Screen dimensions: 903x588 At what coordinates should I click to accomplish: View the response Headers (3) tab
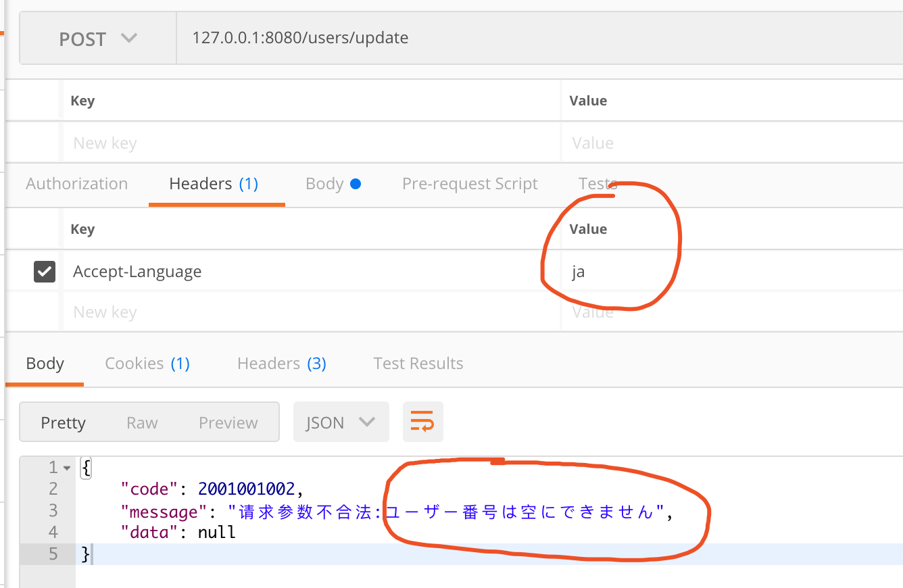point(282,364)
